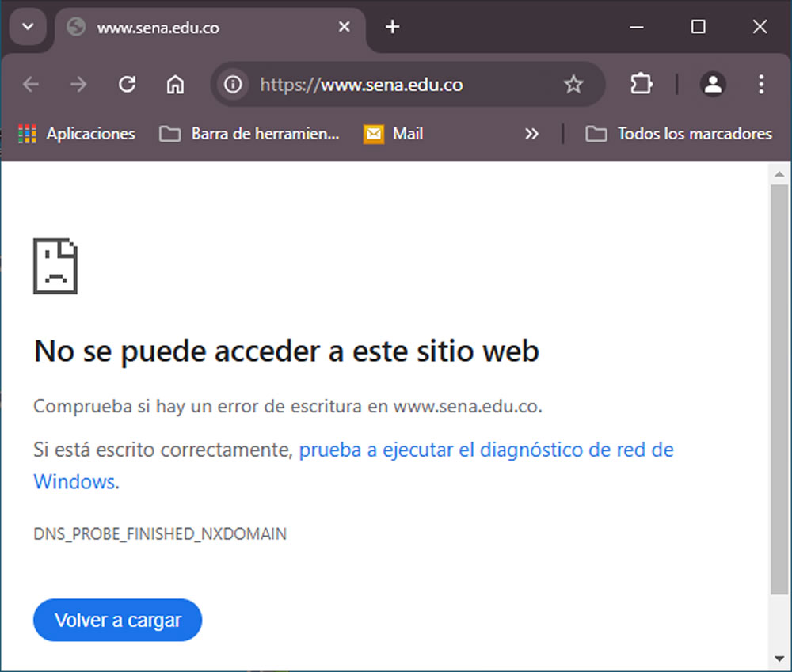Click the Volver a cargar button
Image resolution: width=792 pixels, height=672 pixels.
(x=118, y=620)
